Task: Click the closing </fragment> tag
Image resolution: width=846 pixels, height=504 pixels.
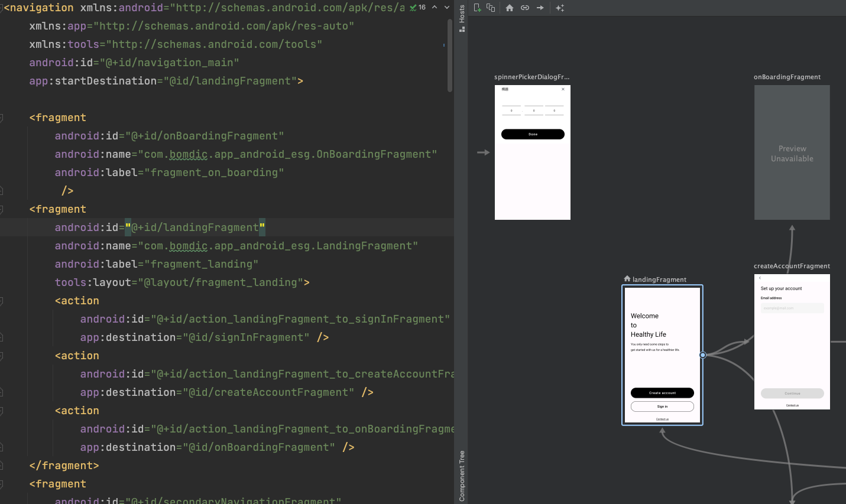Action: tap(64, 466)
